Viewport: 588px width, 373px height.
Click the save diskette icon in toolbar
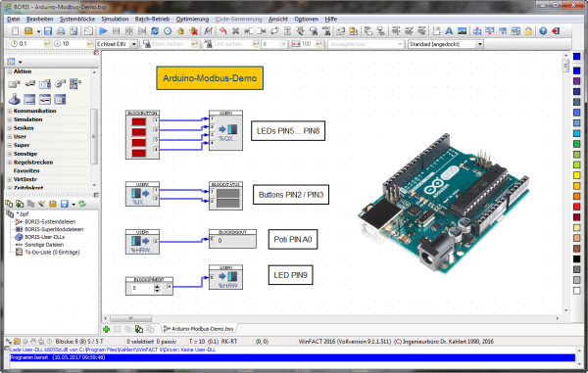tap(48, 31)
